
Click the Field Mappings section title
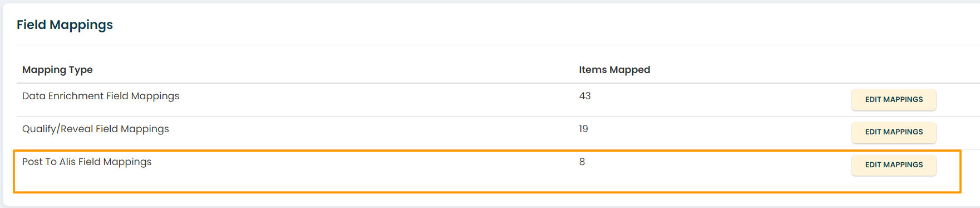click(x=65, y=25)
